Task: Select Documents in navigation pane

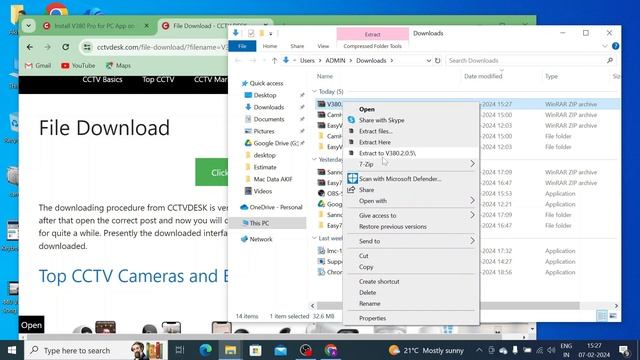Action: pos(269,119)
